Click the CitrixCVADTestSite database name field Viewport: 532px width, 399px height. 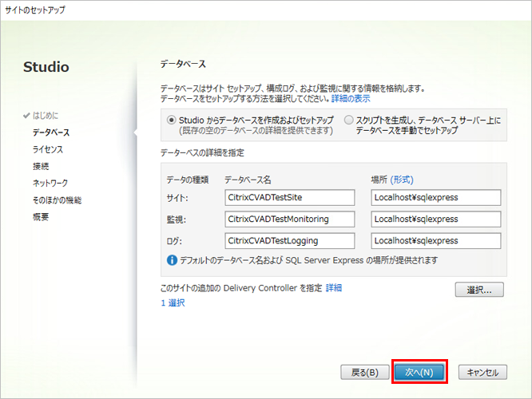click(x=289, y=197)
